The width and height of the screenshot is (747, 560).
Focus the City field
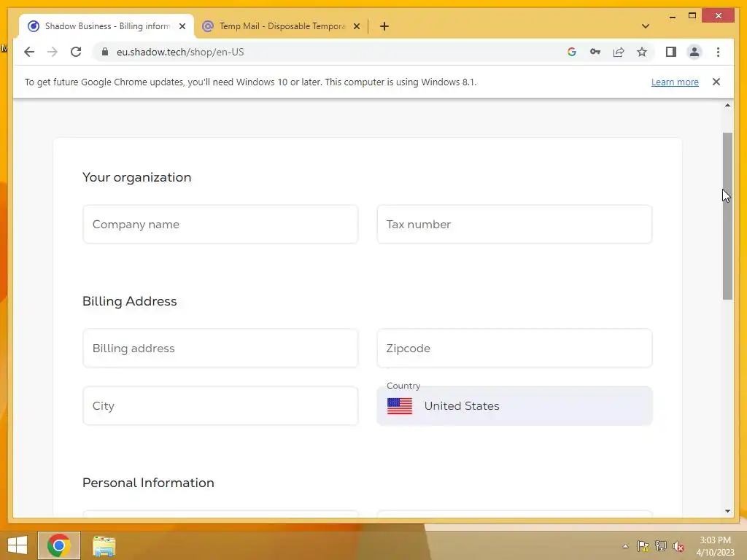[220, 405]
